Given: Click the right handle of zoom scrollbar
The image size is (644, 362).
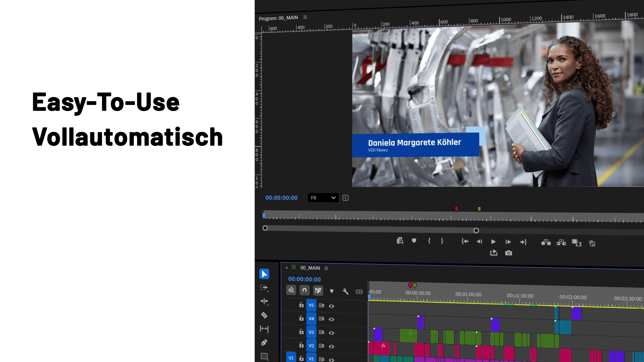Looking at the screenshot, I should [476, 231].
